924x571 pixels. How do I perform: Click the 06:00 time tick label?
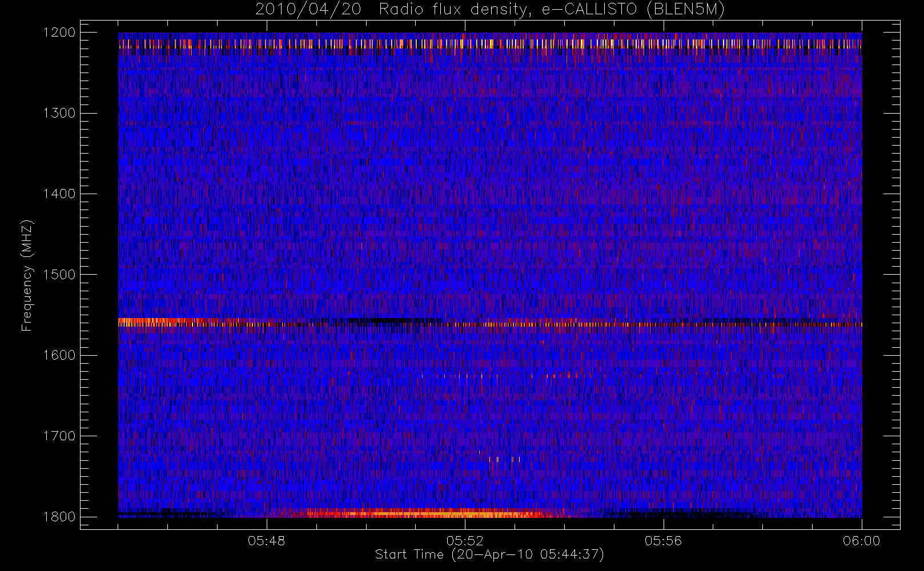[x=862, y=541]
